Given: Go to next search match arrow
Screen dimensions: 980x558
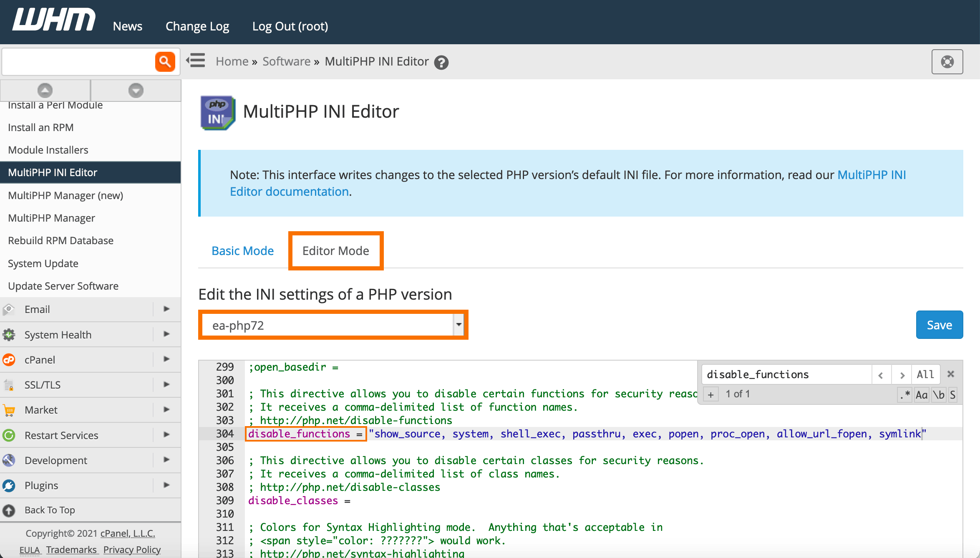Looking at the screenshot, I should pos(902,375).
